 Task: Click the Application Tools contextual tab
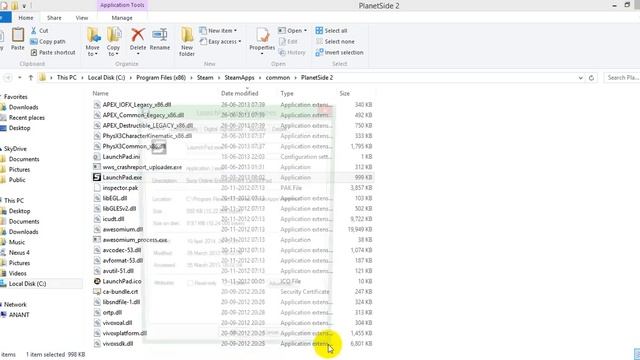coord(122,5)
